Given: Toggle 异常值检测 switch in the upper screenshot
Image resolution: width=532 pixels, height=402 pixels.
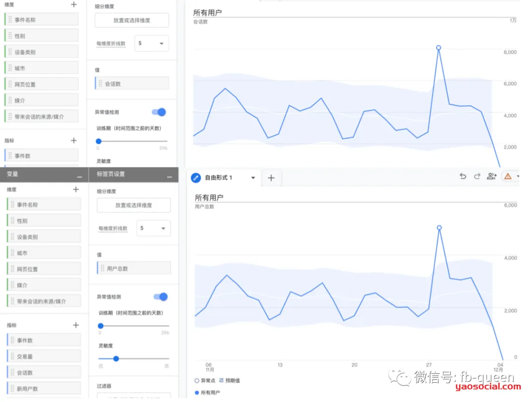Looking at the screenshot, I should click(159, 112).
